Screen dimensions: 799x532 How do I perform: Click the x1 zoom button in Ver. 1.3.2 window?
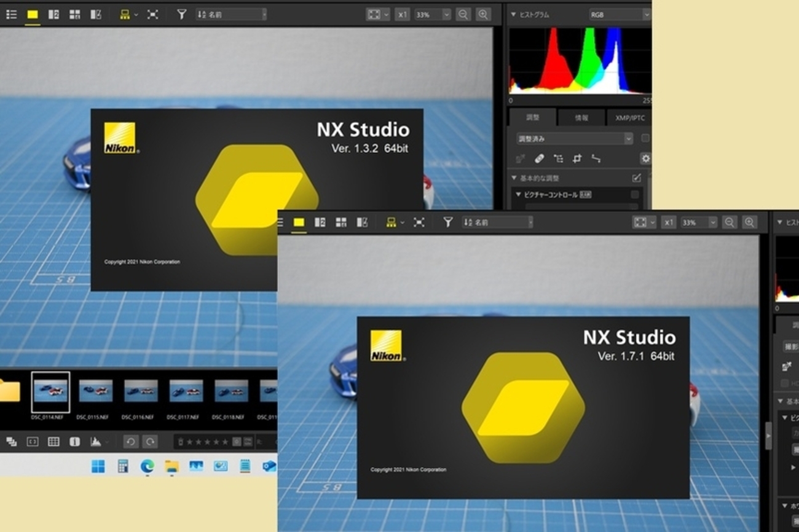402,14
